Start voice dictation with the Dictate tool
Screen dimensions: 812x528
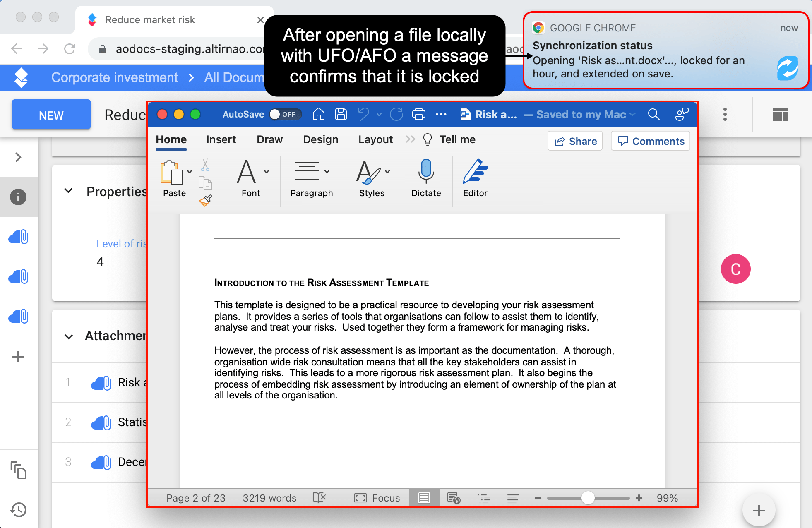click(426, 179)
